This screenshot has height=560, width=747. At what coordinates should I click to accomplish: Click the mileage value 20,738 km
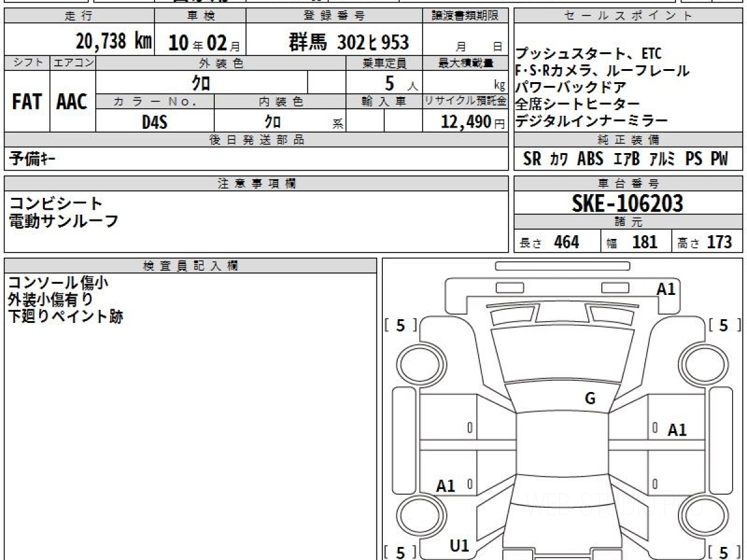pos(114,42)
